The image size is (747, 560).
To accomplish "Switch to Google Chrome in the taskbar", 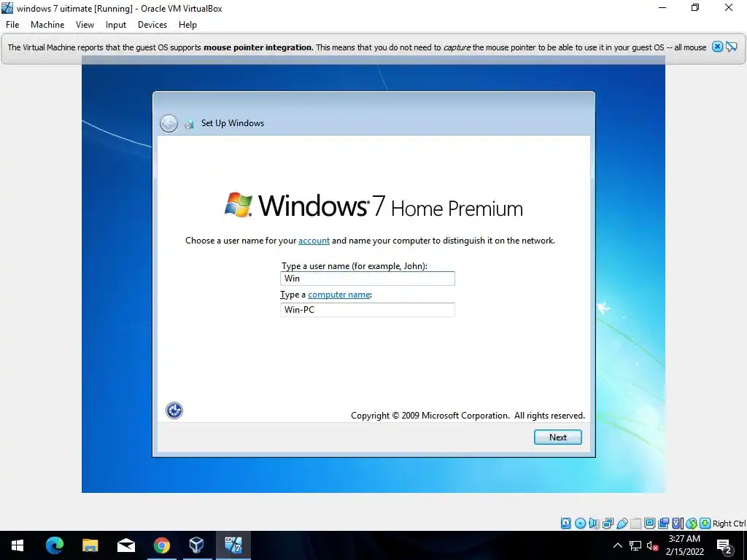I will (161, 545).
